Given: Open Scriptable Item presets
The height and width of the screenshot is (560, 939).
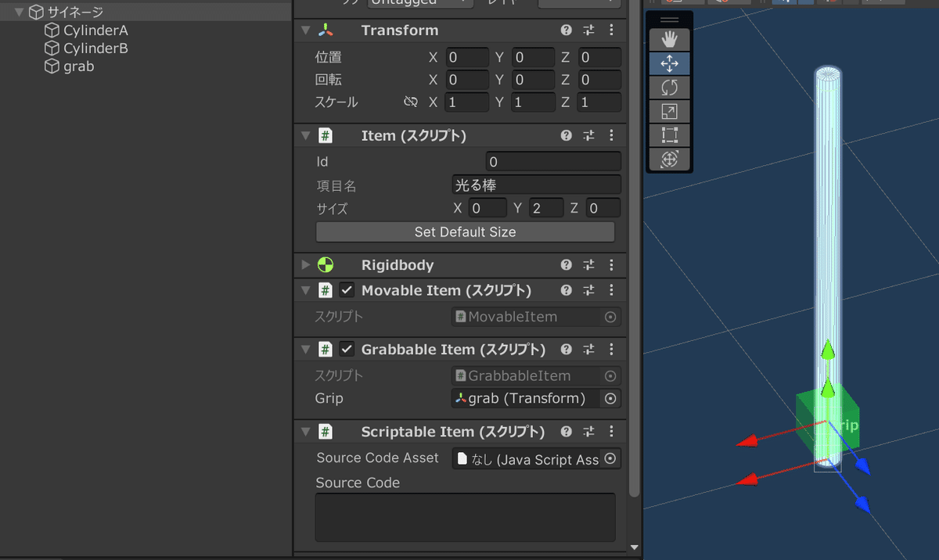Looking at the screenshot, I should 589,432.
